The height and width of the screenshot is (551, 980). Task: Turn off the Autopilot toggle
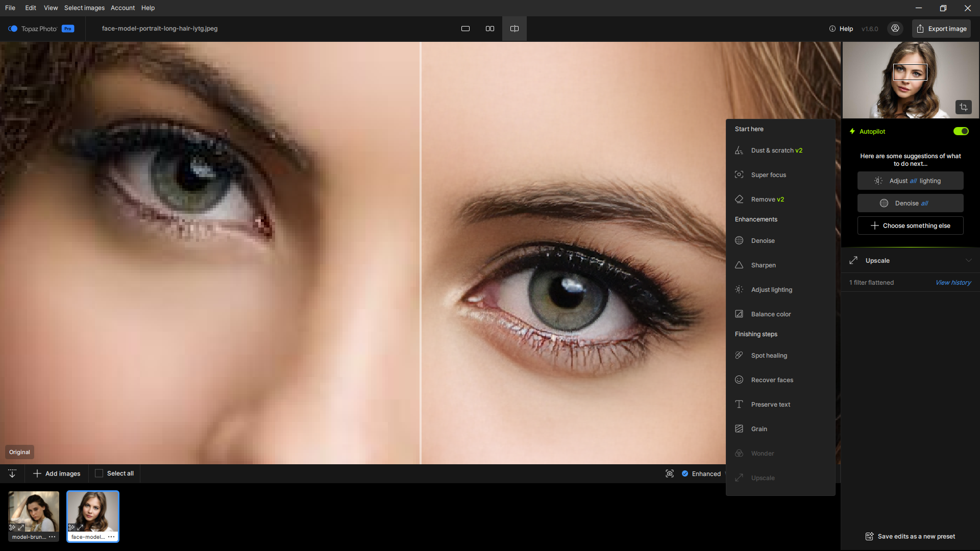(961, 131)
